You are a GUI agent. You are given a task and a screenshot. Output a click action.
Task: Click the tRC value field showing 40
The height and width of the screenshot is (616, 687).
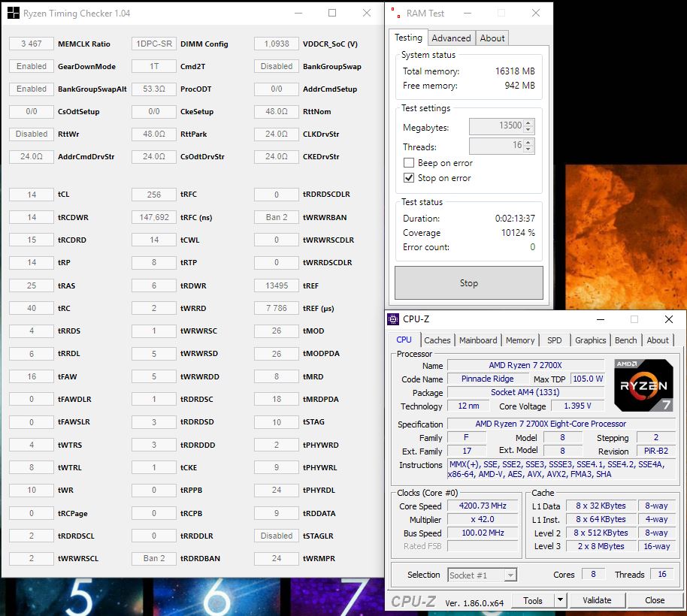32,308
